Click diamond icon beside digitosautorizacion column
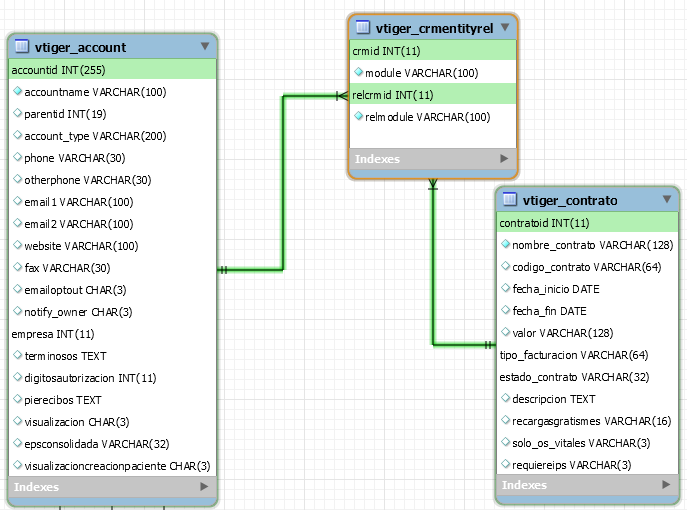 pos(18,377)
